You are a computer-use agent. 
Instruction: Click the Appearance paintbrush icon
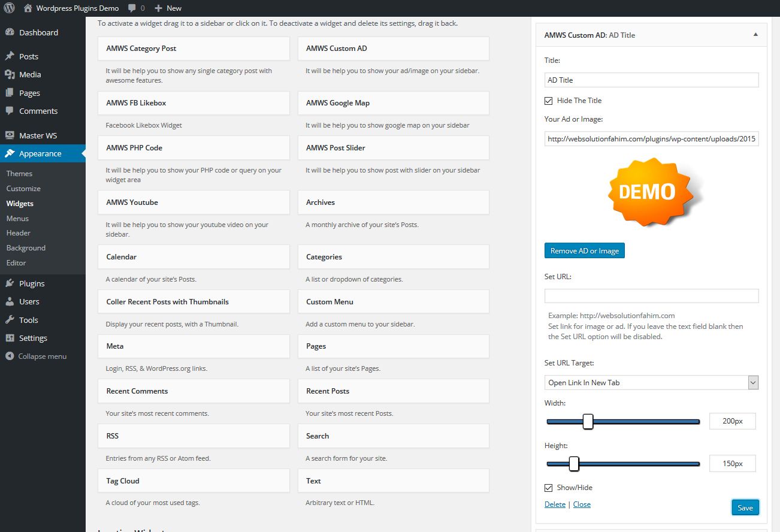[x=10, y=153]
